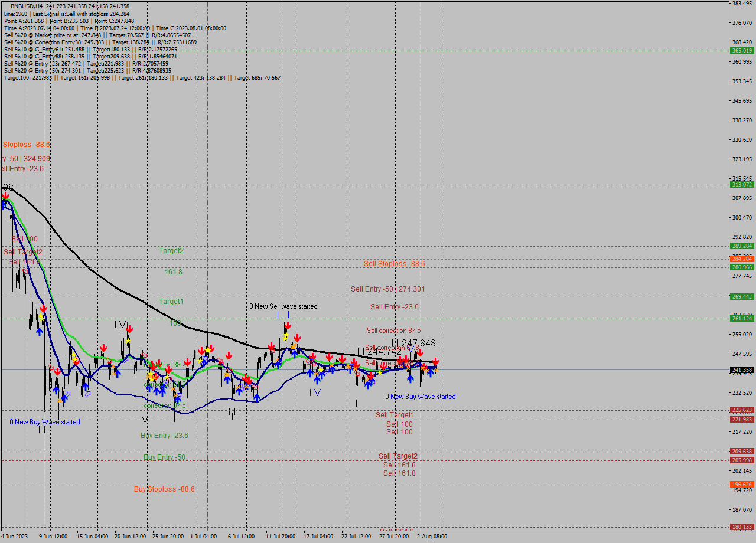Select the green 365.019 price level label
This screenshot has height=543, width=756.
coord(741,51)
